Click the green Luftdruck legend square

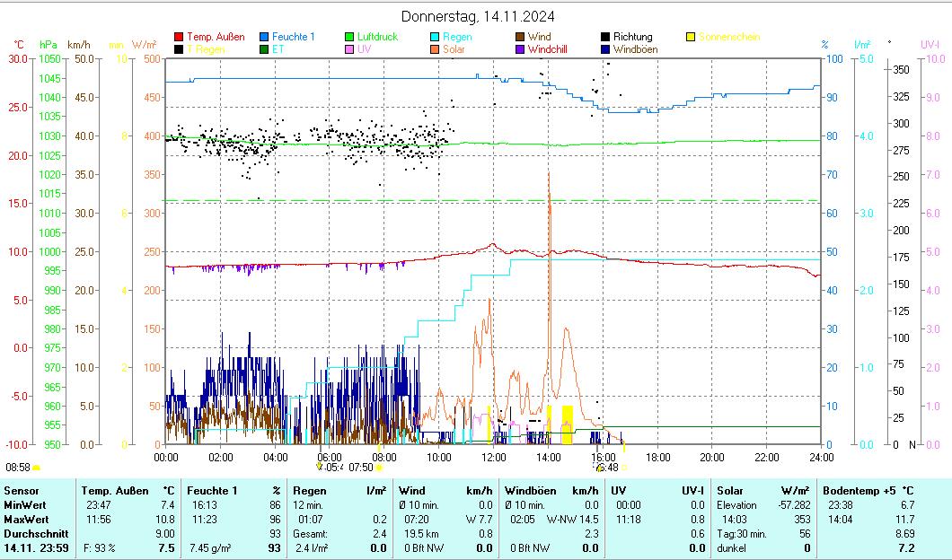pyautogui.click(x=349, y=38)
